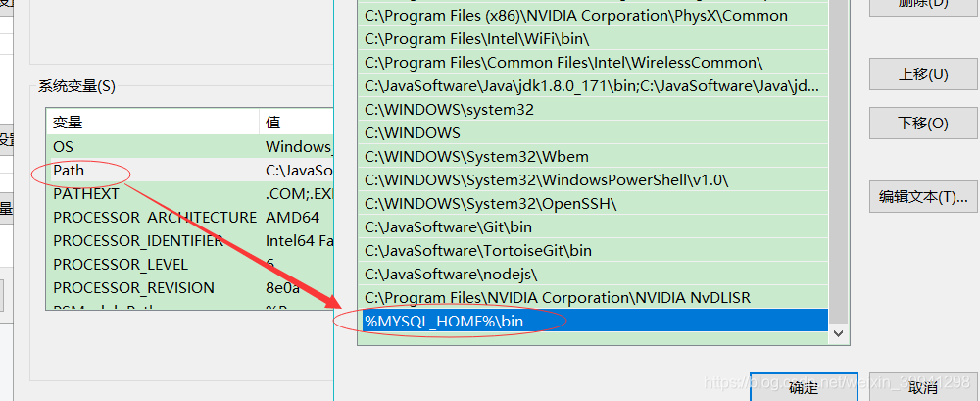This screenshot has width=980, height=401.
Task: Select the PROCESSOR_REVISION variable row
Action: 190,288
